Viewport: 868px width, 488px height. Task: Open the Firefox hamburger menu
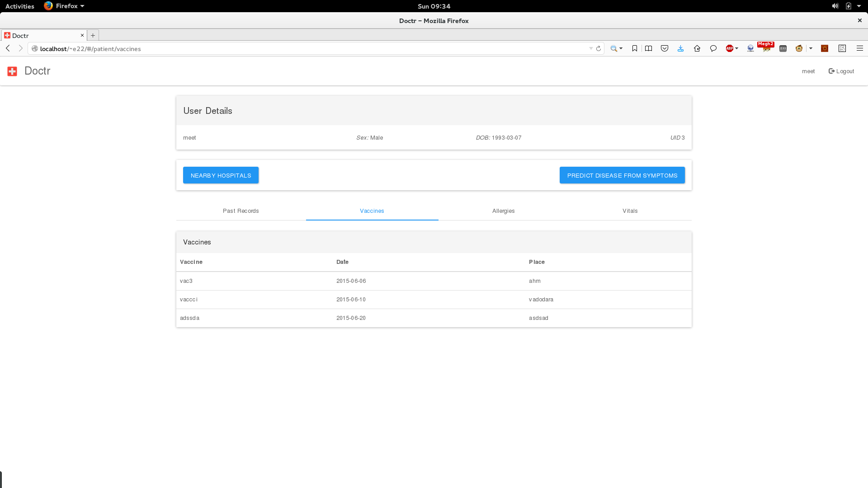tap(859, 48)
